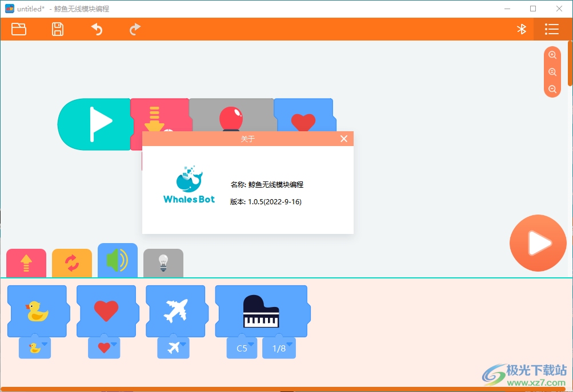Undo the last action
The height and width of the screenshot is (392, 573).
96,29
